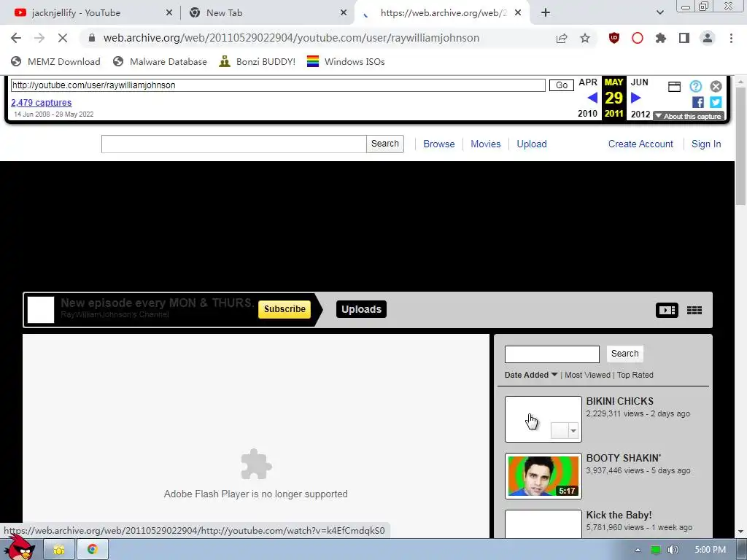The width and height of the screenshot is (747, 560).
Task: Open the Chrome profile avatar
Action: click(x=708, y=38)
